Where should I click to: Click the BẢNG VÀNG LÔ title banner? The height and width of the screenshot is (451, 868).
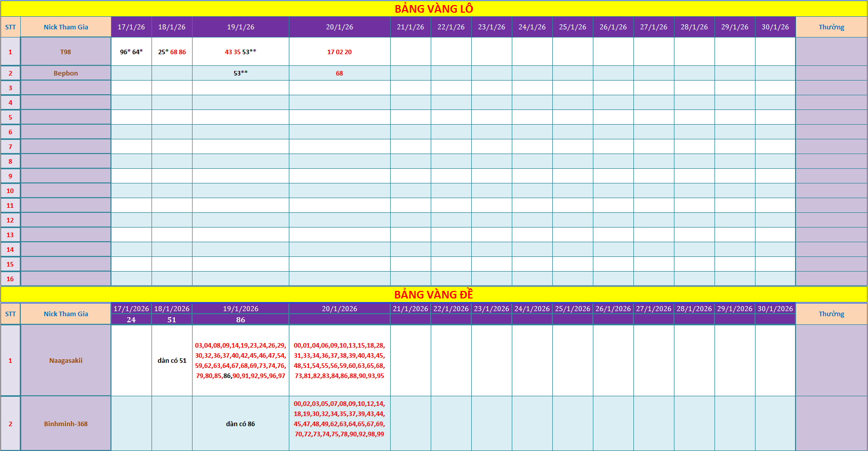coord(434,9)
